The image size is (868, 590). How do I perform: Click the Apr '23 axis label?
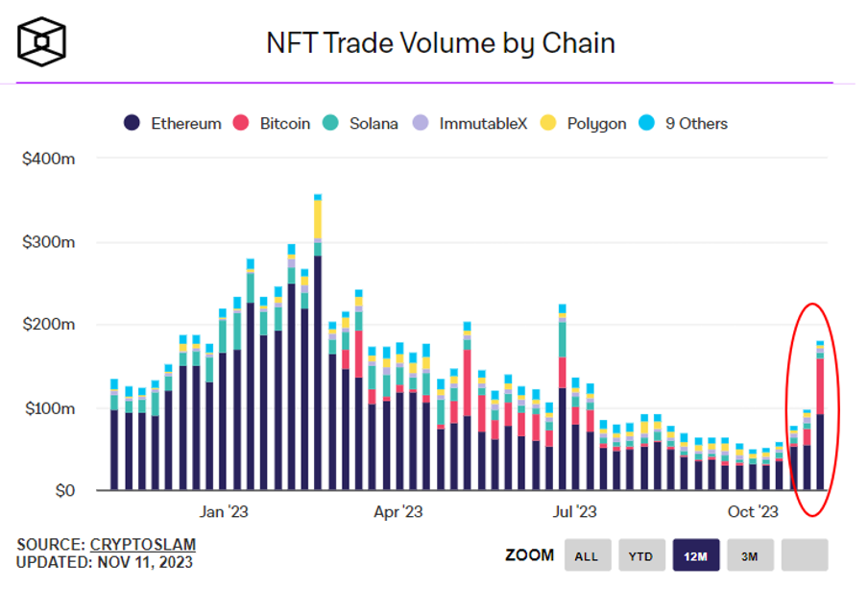[x=398, y=511]
